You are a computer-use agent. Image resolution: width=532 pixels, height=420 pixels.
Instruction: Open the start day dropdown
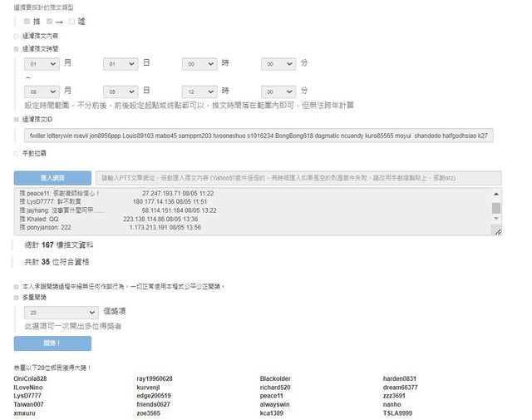(x=121, y=63)
